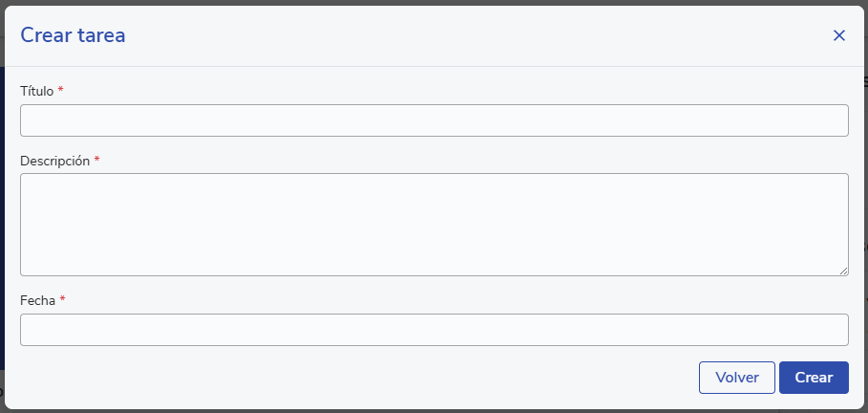Click the Descripción textarea resize handle

click(844, 272)
